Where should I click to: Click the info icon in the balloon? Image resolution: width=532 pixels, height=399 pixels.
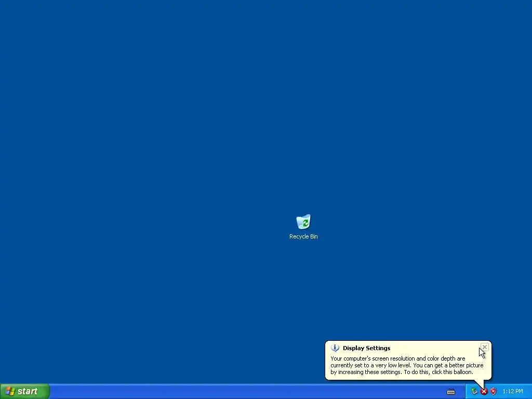tap(335, 348)
